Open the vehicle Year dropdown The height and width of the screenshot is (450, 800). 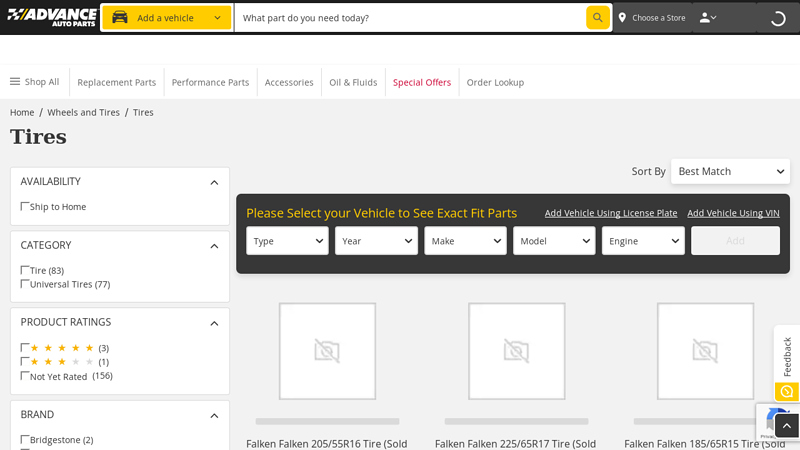pyautogui.click(x=376, y=241)
